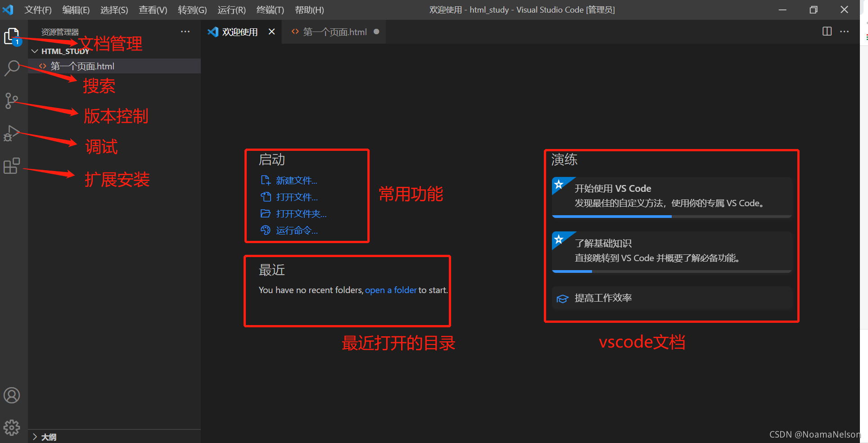The height and width of the screenshot is (443, 868).
Task: Open Explorer panel more actions ellipsis
Action: pyautogui.click(x=185, y=32)
